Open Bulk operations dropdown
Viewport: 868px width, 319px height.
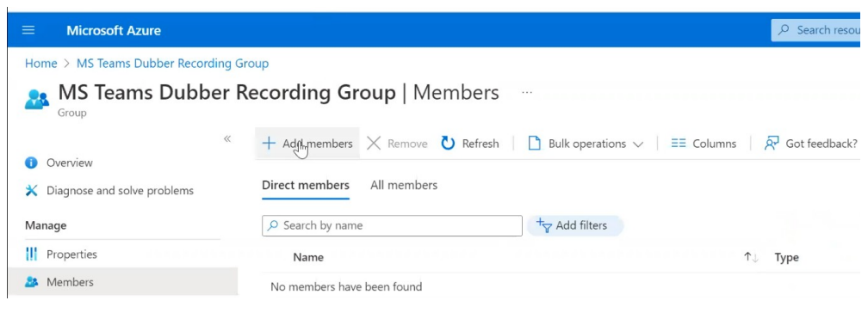click(x=586, y=144)
